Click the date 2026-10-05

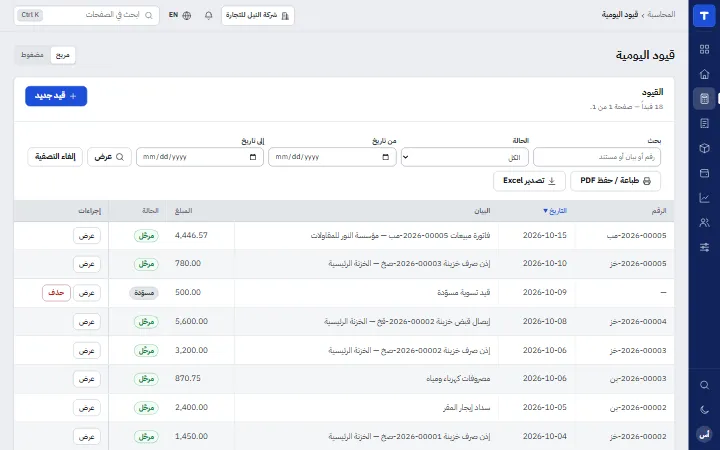click(545, 407)
